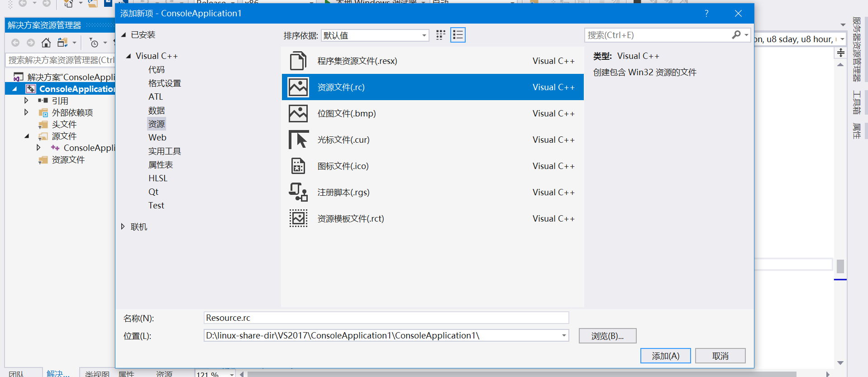Screen dimensions: 868x377
Task: Open the 工具箱 side tab
Action: click(857, 102)
